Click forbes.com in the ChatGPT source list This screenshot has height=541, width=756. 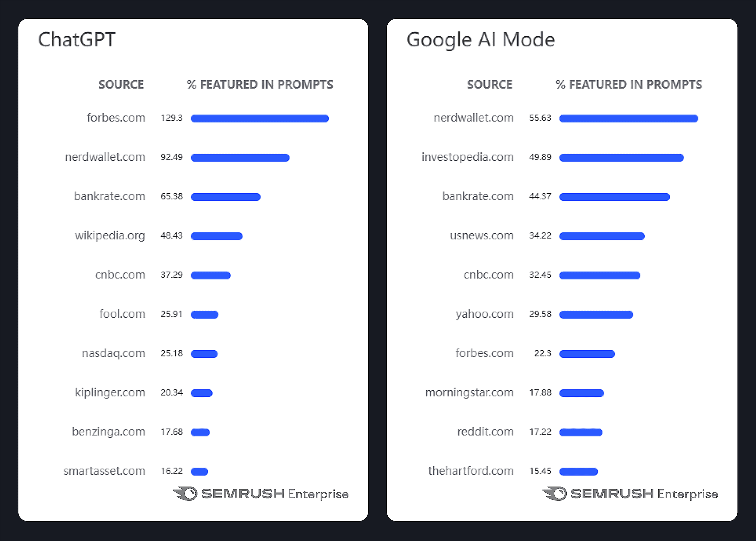(x=116, y=118)
